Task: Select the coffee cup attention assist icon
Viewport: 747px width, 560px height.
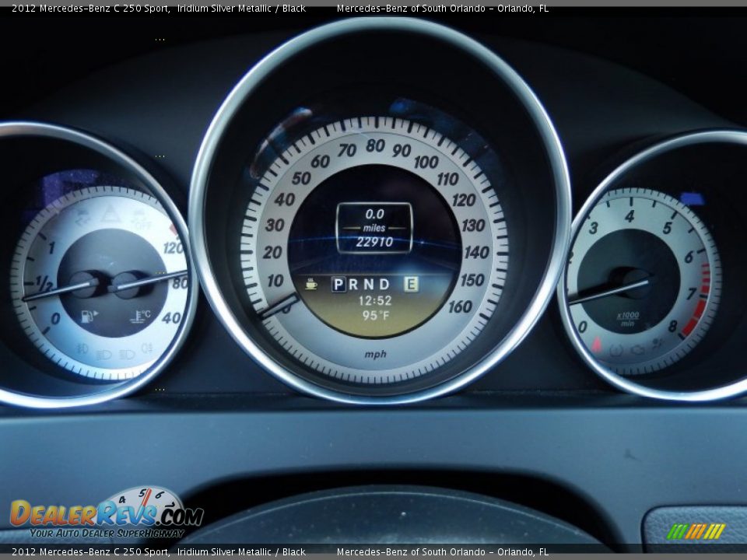Action: [311, 285]
